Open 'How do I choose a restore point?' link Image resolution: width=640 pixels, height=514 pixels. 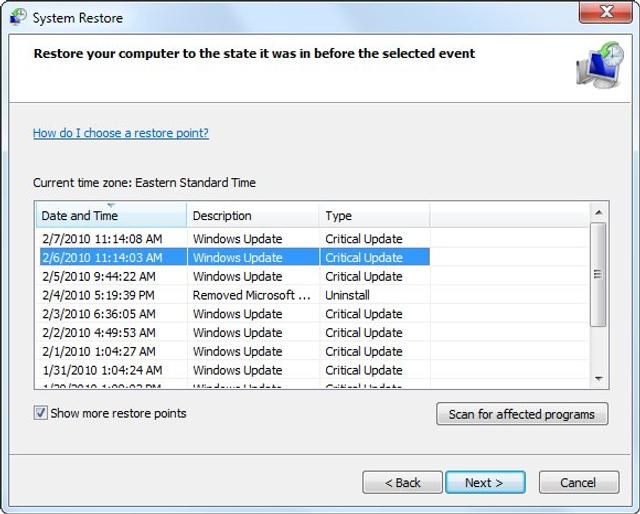[121, 133]
